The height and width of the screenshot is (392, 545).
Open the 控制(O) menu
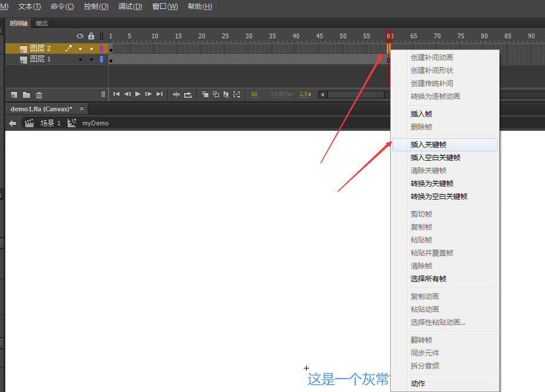tap(96, 6)
